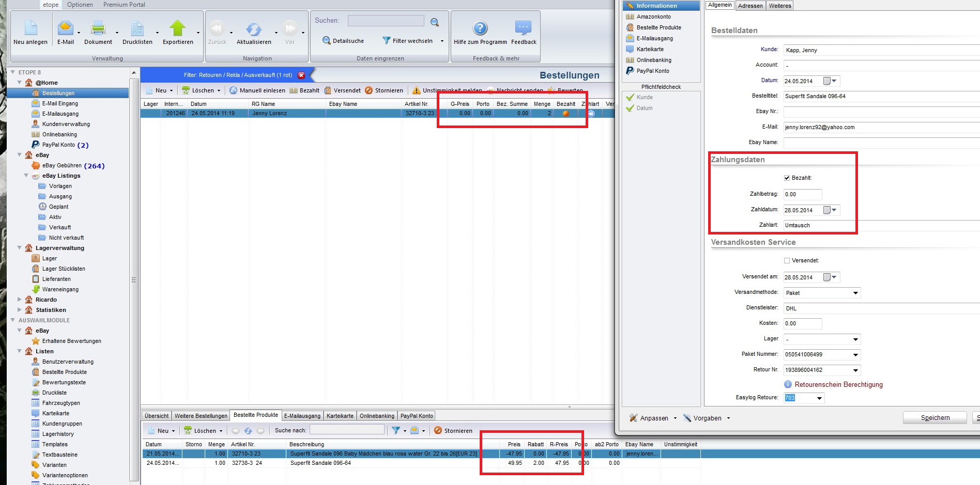Screen dimensions: 980x485
Task: Expand the Ricardo tree node
Action: tap(20, 300)
